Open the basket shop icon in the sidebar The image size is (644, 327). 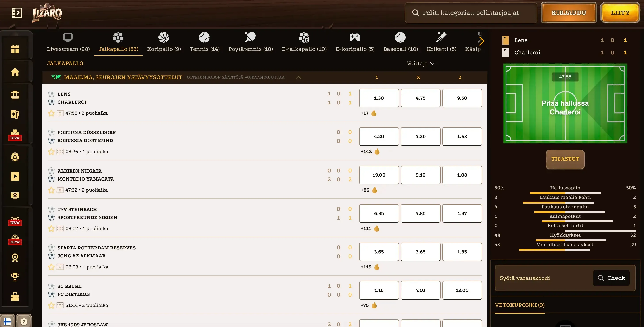pyautogui.click(x=15, y=297)
